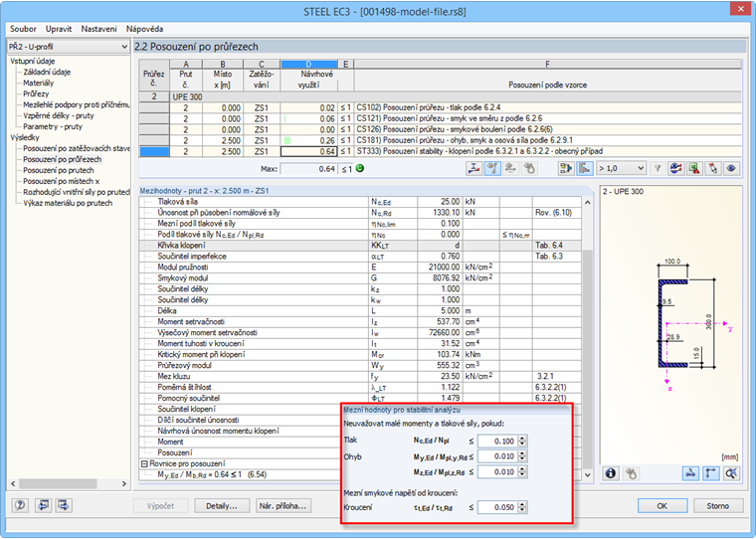Click the greyed eye-with-section icon under the table
Screen dimensions: 756x539
click(510, 168)
